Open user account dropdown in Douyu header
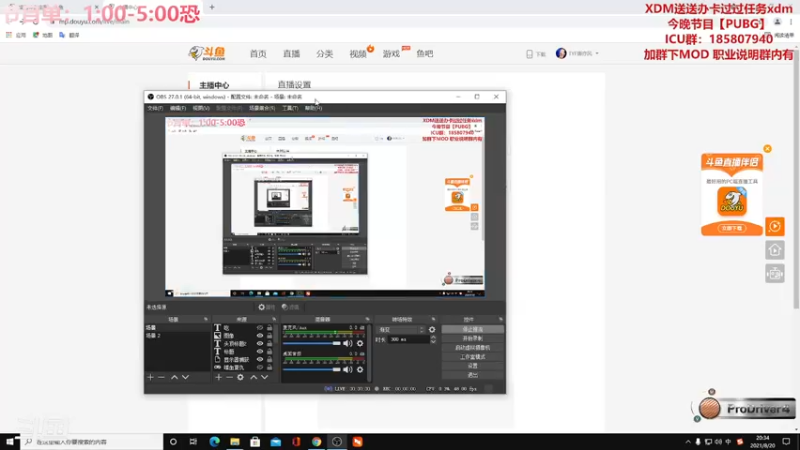The image size is (800, 450). point(577,53)
